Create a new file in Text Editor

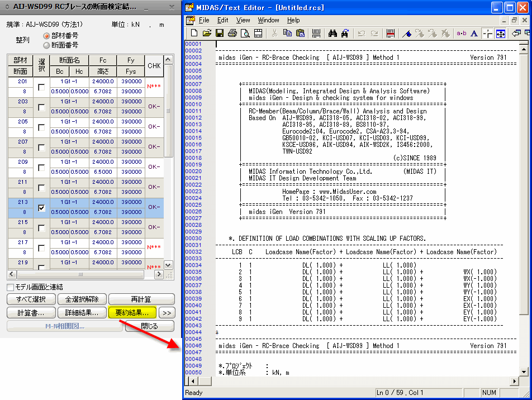194,34
